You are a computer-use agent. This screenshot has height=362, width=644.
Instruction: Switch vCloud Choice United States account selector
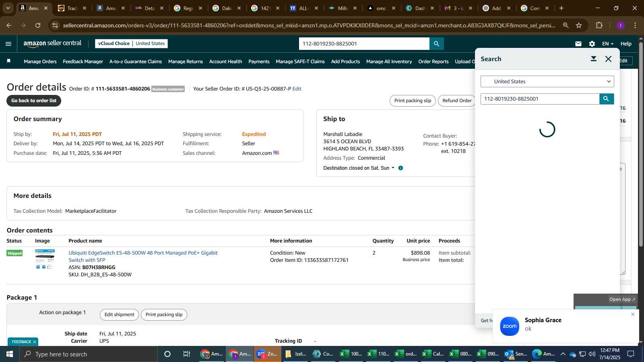pyautogui.click(x=131, y=43)
